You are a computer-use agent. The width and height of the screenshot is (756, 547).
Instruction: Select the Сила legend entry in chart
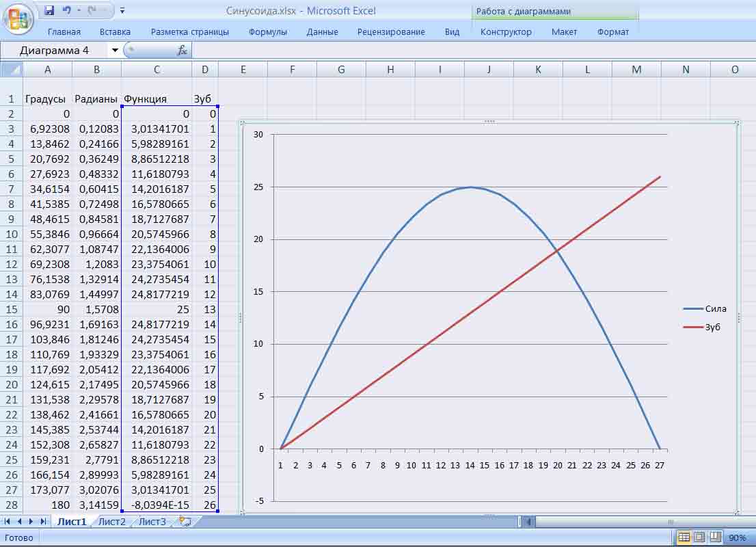coord(715,309)
